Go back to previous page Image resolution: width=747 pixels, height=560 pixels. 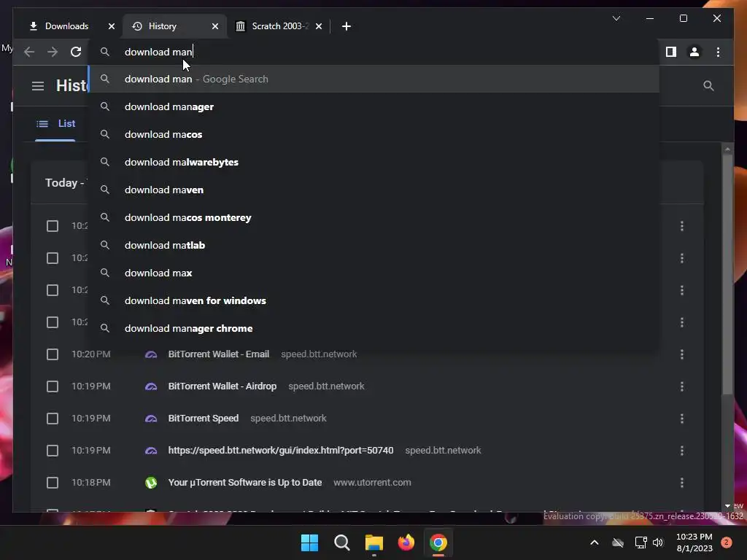coord(29,52)
